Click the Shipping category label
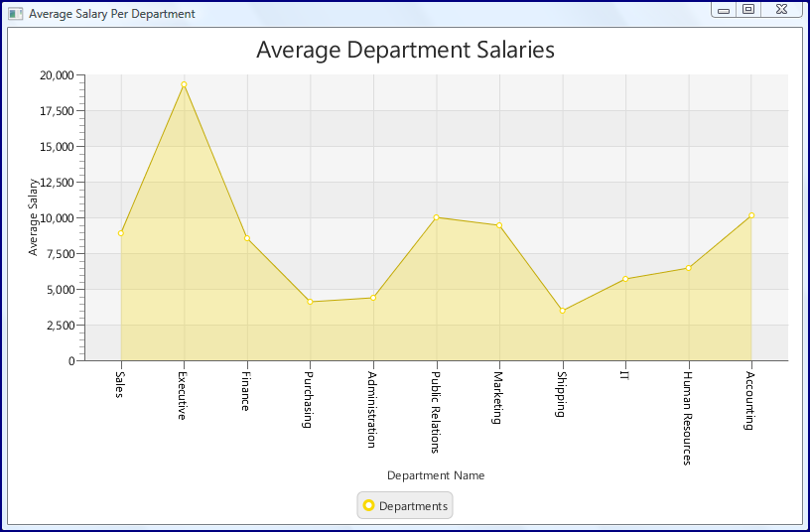Viewport: 810px width, 532px height. pos(562,394)
